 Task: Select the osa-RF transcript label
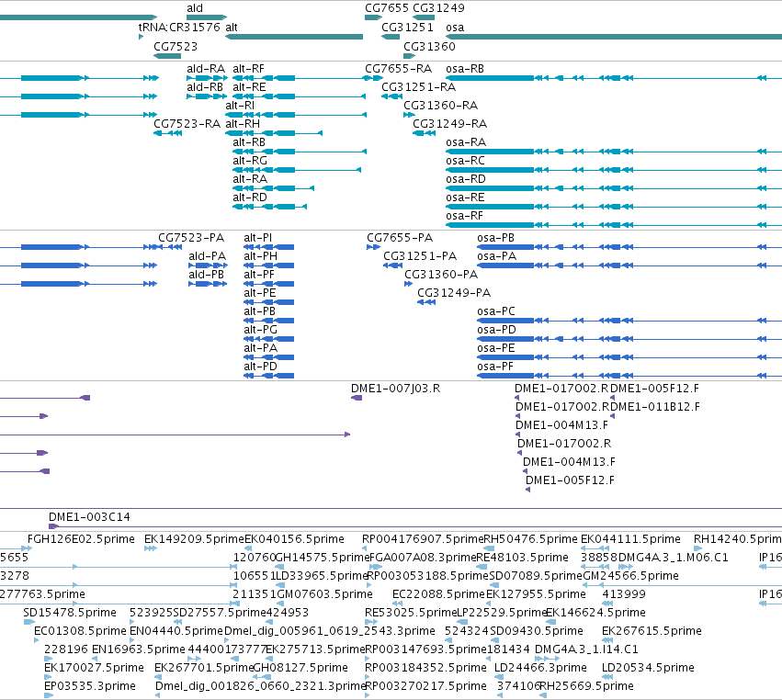(x=464, y=216)
